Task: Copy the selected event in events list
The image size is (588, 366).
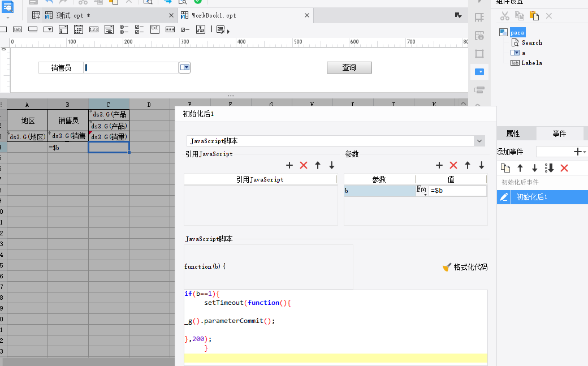Action: [x=505, y=168]
